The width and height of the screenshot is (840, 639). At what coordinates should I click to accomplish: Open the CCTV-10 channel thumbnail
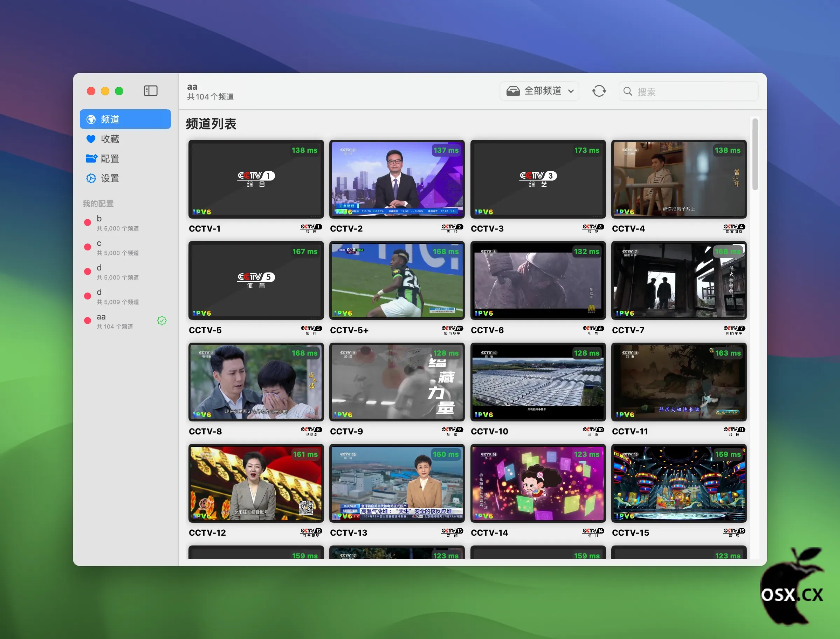[x=538, y=382]
